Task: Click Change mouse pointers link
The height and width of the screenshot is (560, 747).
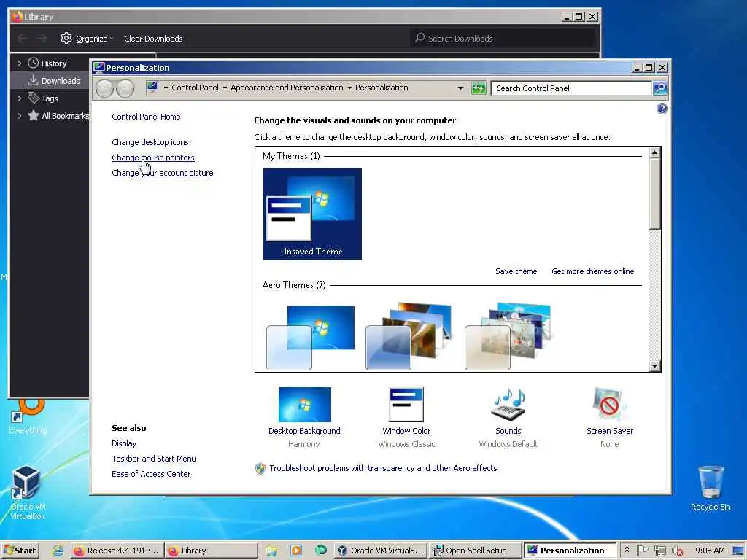Action: tap(153, 157)
